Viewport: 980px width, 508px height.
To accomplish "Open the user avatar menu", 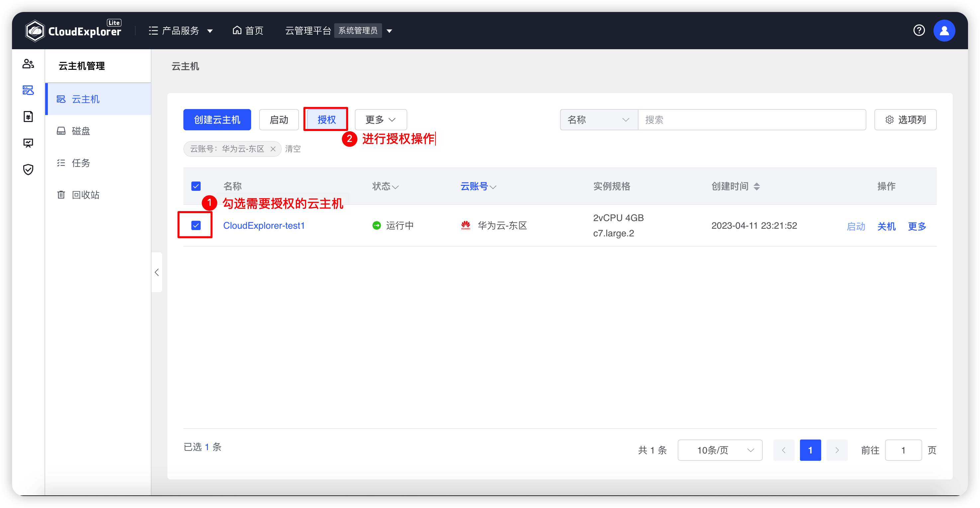I will click(944, 31).
